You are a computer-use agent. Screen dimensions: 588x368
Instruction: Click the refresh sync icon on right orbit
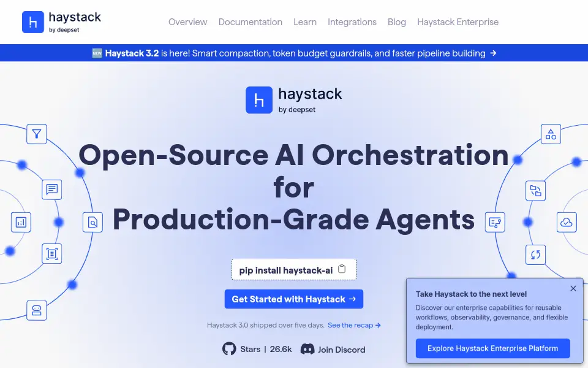535,255
